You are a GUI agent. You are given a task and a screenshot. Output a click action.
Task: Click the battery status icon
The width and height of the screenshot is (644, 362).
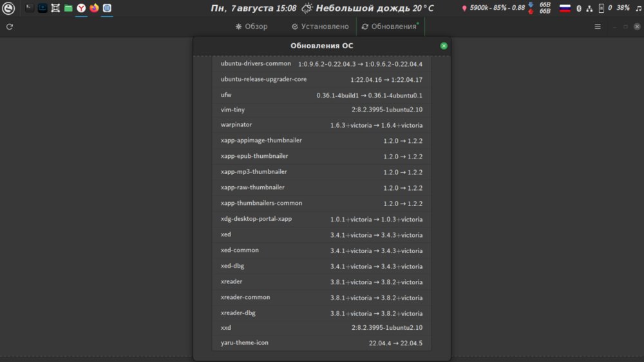point(601,8)
